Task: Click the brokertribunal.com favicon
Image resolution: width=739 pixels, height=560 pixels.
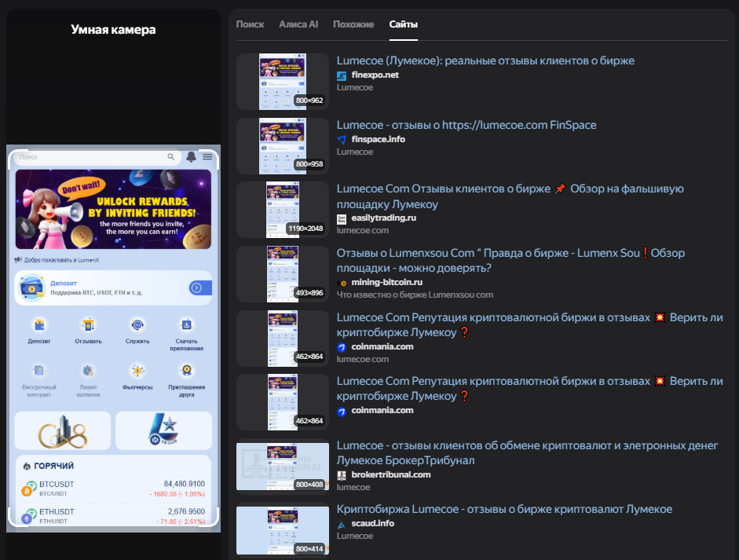Action: 342,475
